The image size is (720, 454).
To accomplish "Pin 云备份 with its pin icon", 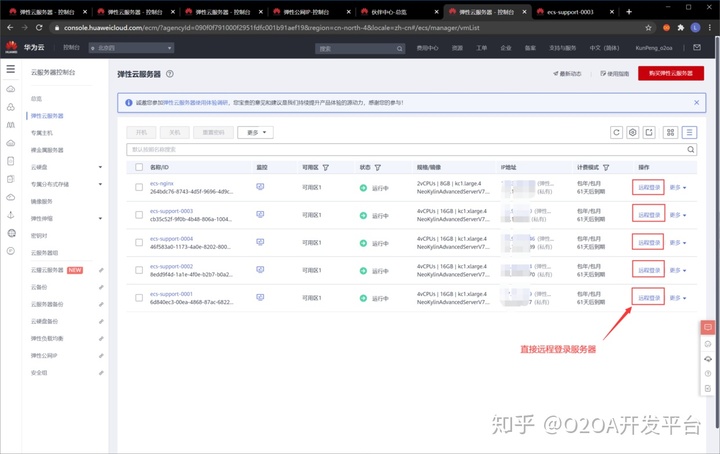I will pos(101,287).
